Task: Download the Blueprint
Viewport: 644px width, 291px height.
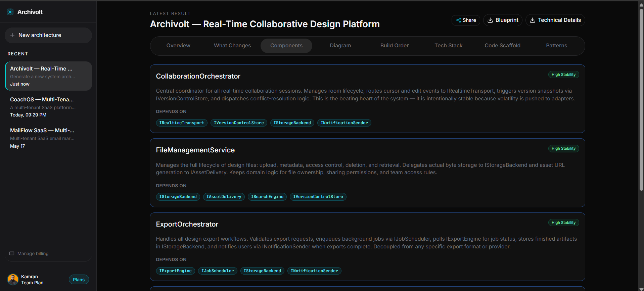Action: [x=503, y=20]
